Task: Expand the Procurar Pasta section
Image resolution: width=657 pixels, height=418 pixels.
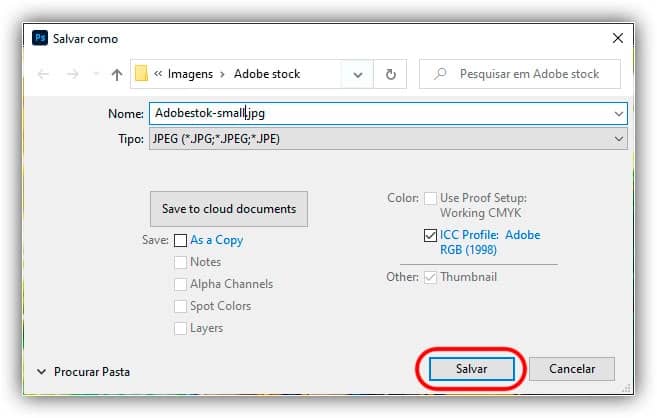Action: 41,371
